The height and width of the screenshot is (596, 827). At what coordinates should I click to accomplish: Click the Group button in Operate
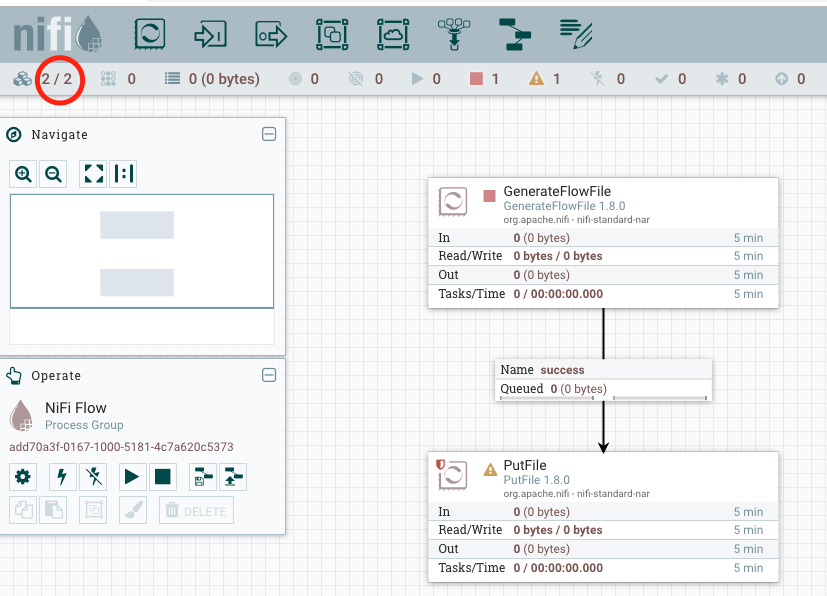tap(93, 510)
